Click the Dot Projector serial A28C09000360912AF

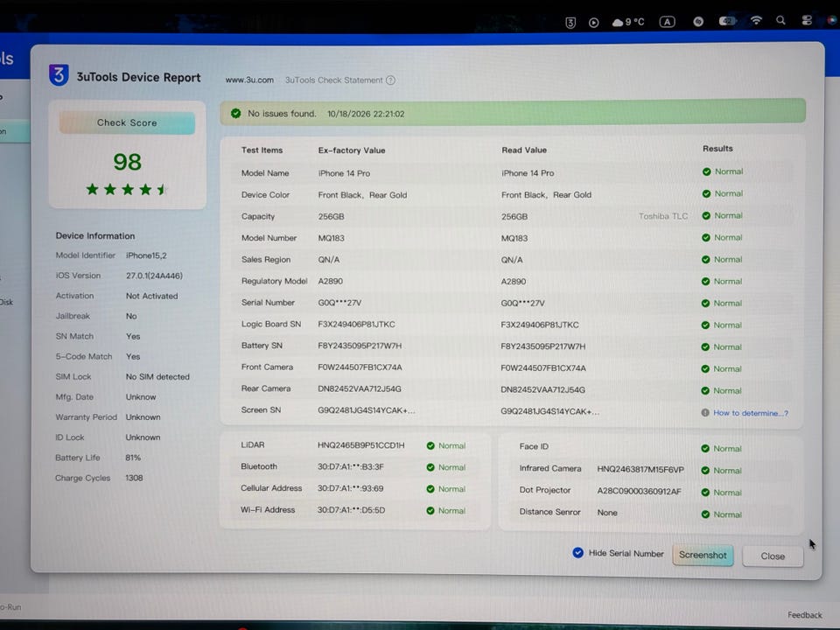639,491
